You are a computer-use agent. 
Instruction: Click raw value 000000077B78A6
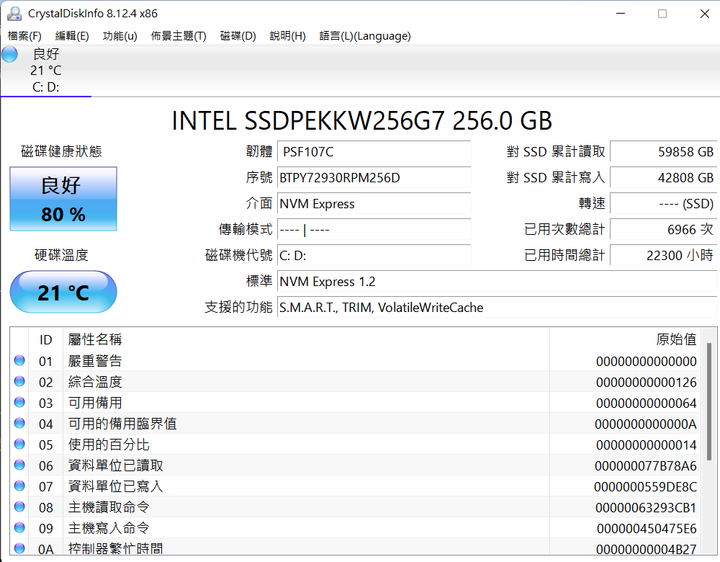tap(646, 466)
